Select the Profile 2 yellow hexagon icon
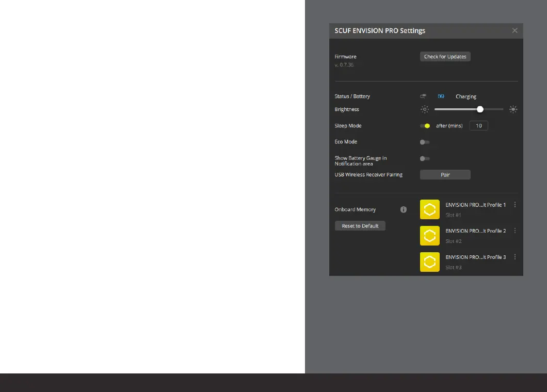The height and width of the screenshot is (392, 547). [x=430, y=235]
